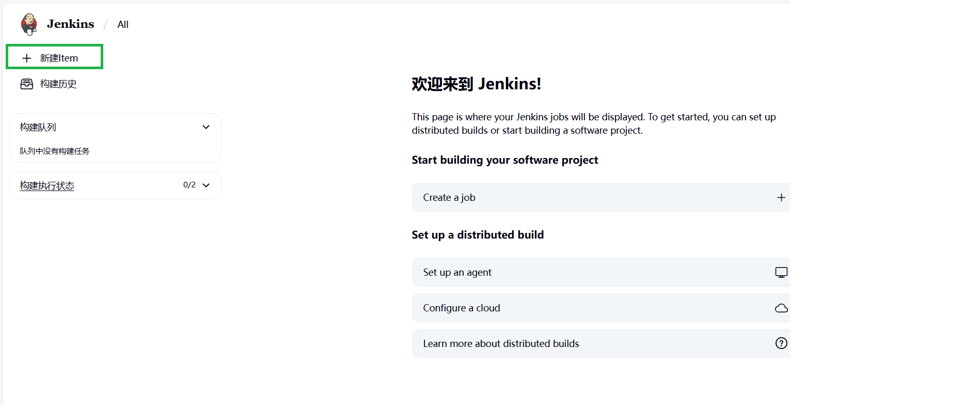Click the monitor icon on Set up an agent
The image size is (980, 411).
click(x=781, y=273)
